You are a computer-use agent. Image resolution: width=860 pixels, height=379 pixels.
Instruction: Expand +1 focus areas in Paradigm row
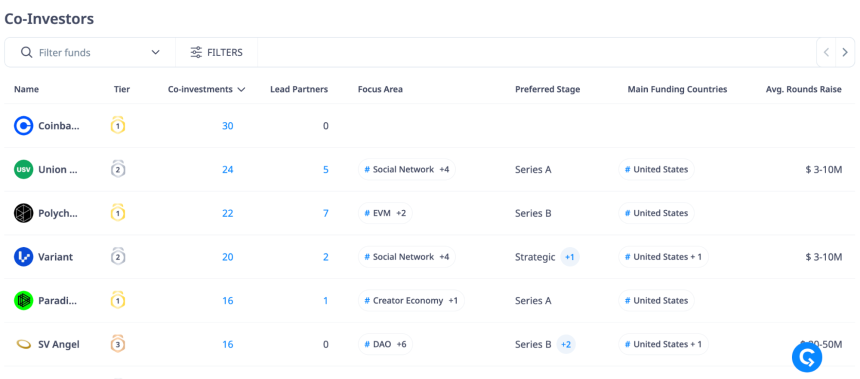point(453,301)
